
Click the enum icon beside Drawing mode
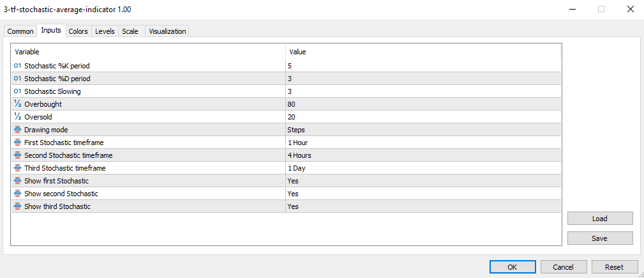pyautogui.click(x=17, y=130)
